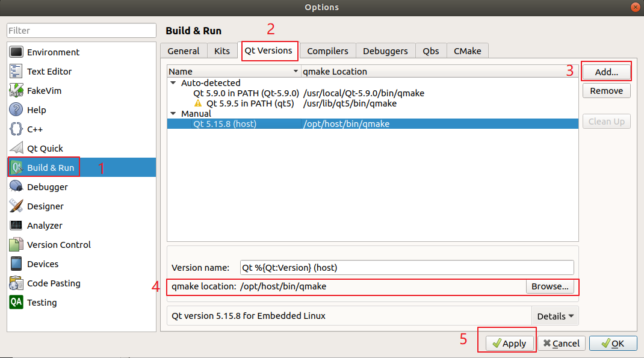Viewport: 644px width, 358px height.
Task: Click the Analyzer category icon
Action: 16,226
